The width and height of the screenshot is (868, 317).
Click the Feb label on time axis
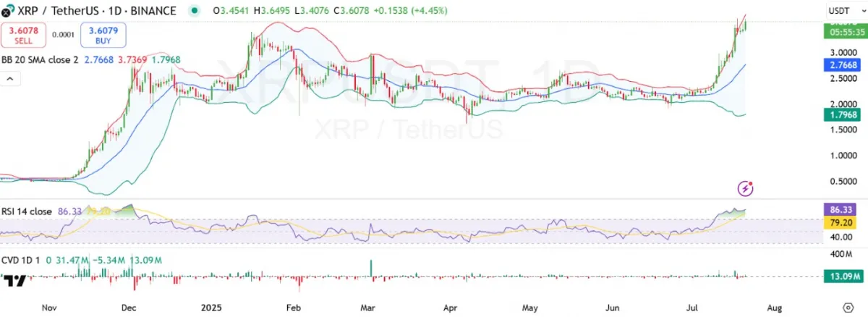pyautogui.click(x=293, y=308)
